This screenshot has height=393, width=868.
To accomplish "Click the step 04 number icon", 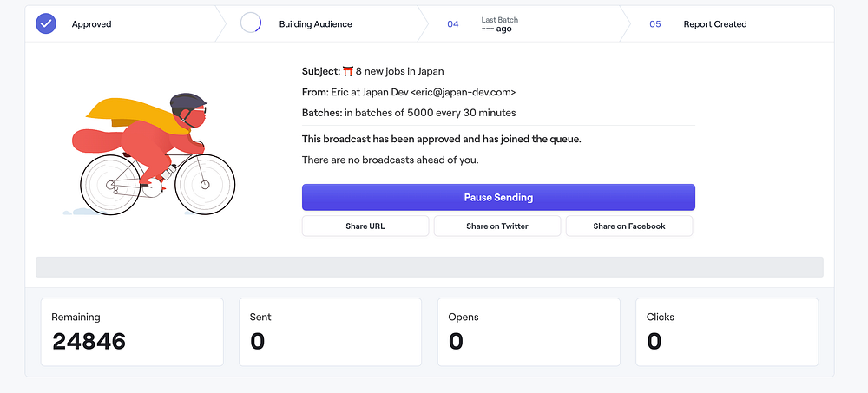I will (x=453, y=24).
